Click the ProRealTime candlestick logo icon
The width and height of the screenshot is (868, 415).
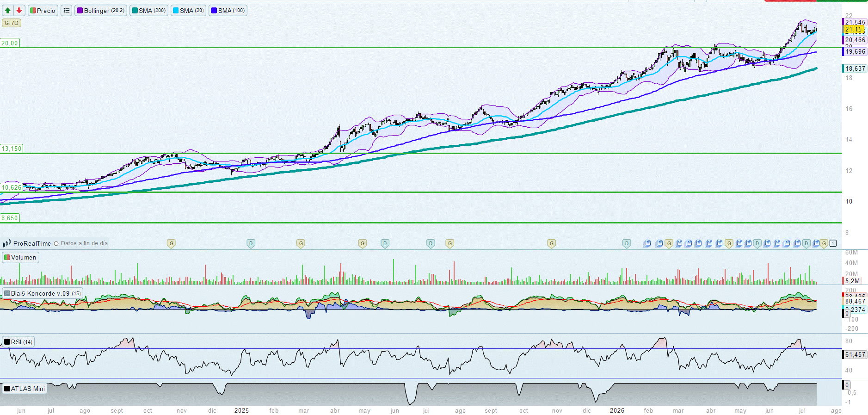tap(6, 243)
